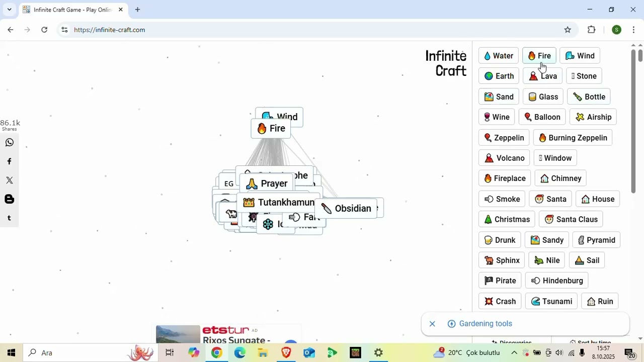
Task: Select the Prayer tile on the canvas
Action: pyautogui.click(x=267, y=184)
